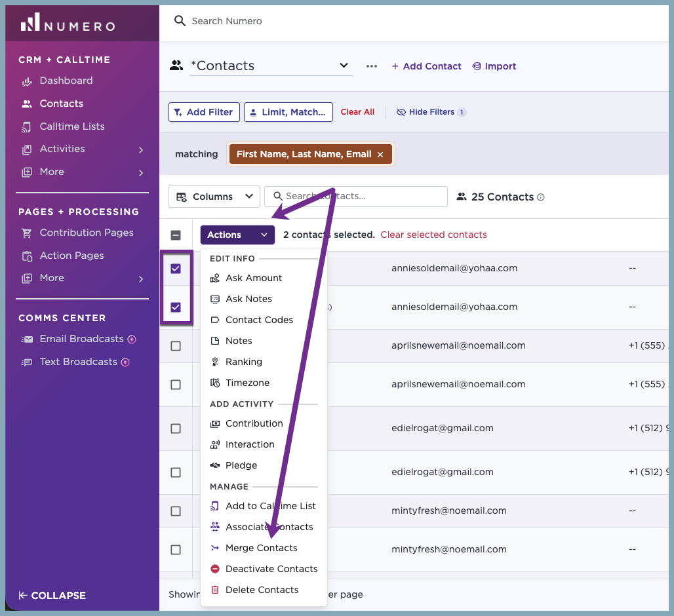Click the Text Broadcasts message icon
The height and width of the screenshot is (616, 674).
27,362
